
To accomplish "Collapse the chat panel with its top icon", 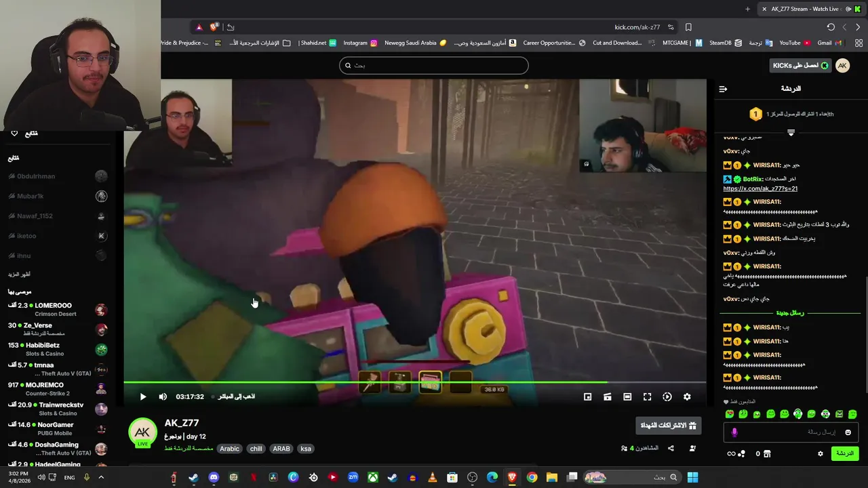I will click(723, 89).
